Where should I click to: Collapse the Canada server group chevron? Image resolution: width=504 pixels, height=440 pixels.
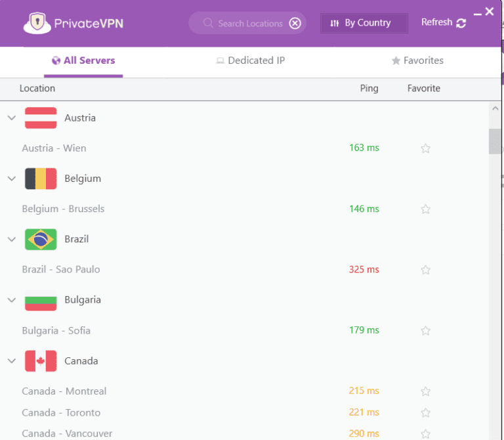(11, 361)
